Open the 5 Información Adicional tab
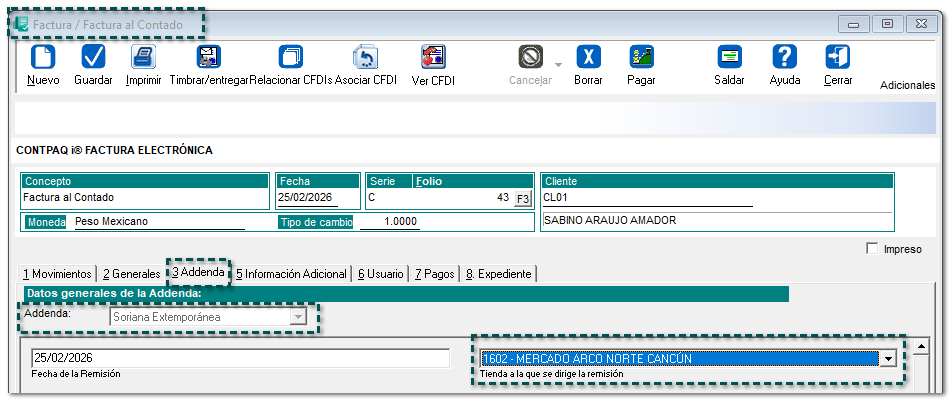 click(291, 274)
